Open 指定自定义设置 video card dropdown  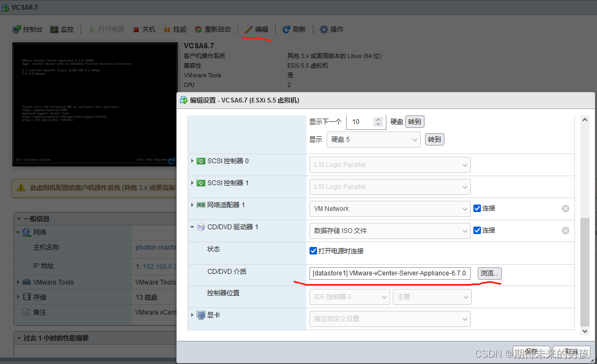390,319
